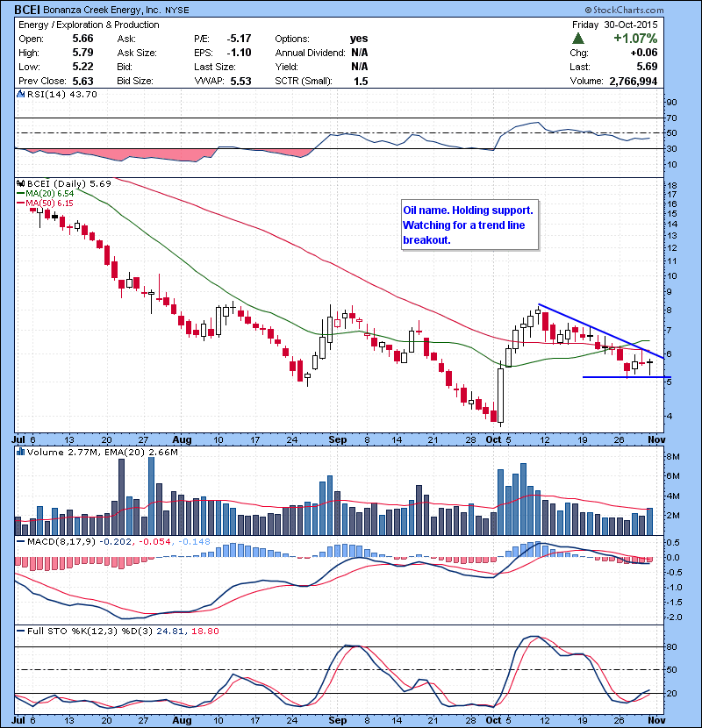Click the 70 level on RSI axis
The height and width of the screenshot is (728, 702).
pyautogui.click(x=672, y=118)
